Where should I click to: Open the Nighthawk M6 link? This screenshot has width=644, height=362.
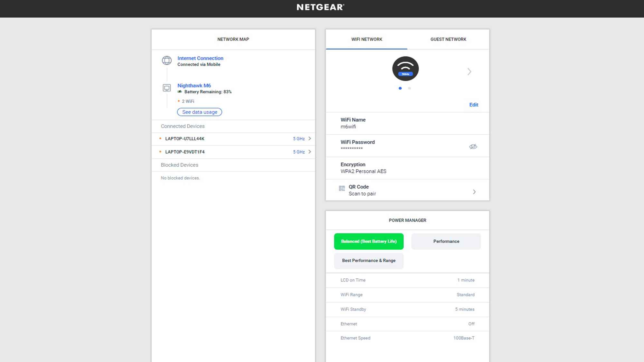point(194,86)
